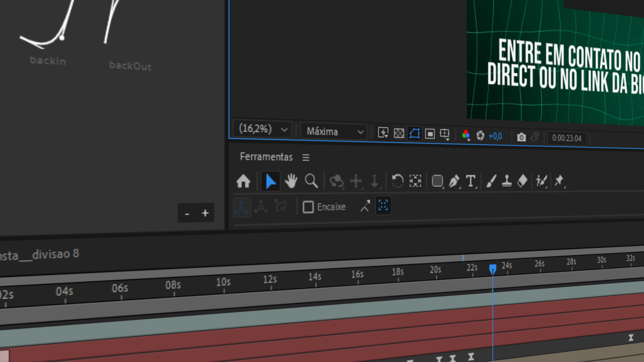The height and width of the screenshot is (362, 644).
Task: Open the show channel color dropdown
Action: pyautogui.click(x=466, y=135)
